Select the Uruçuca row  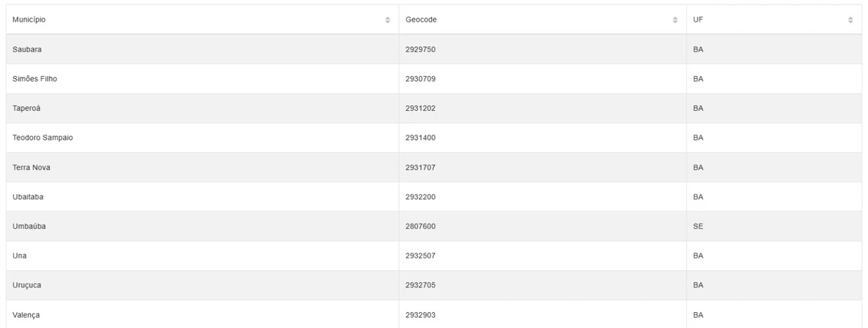pyautogui.click(x=433, y=285)
